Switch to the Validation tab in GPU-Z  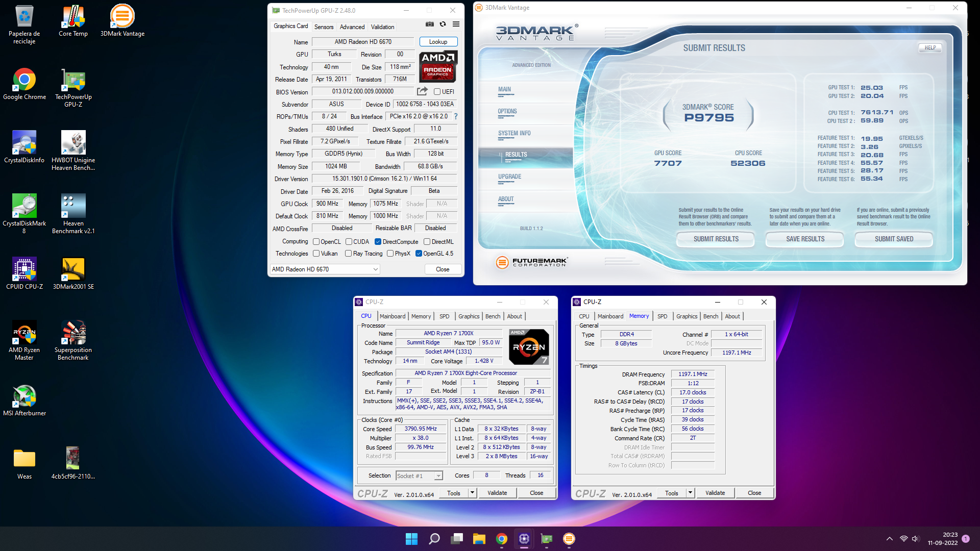tap(382, 27)
